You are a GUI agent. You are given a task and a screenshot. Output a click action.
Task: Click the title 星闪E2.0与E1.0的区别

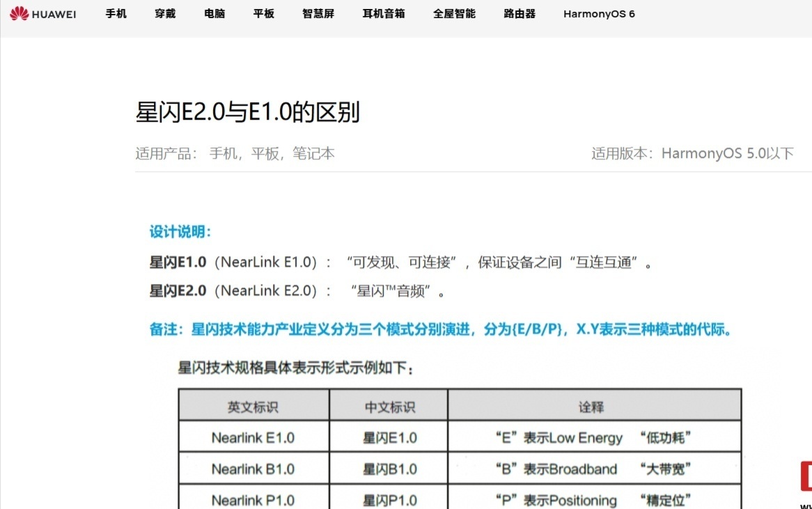pyautogui.click(x=247, y=112)
